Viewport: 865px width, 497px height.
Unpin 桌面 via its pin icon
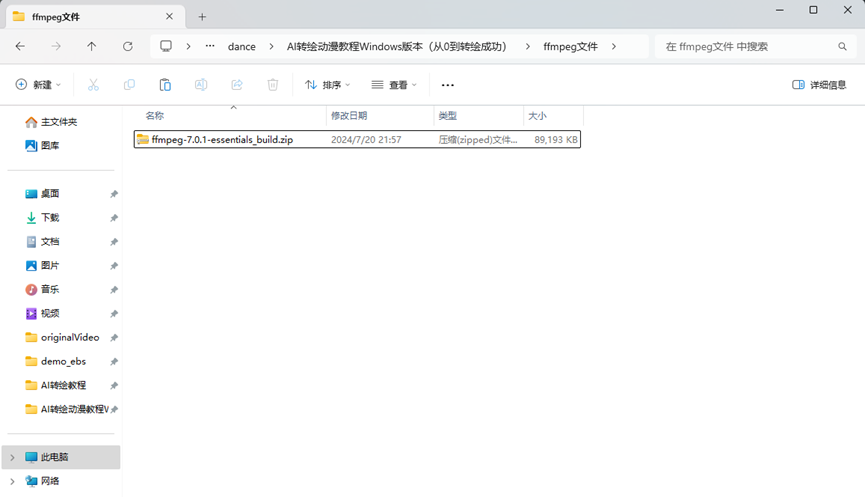(114, 194)
